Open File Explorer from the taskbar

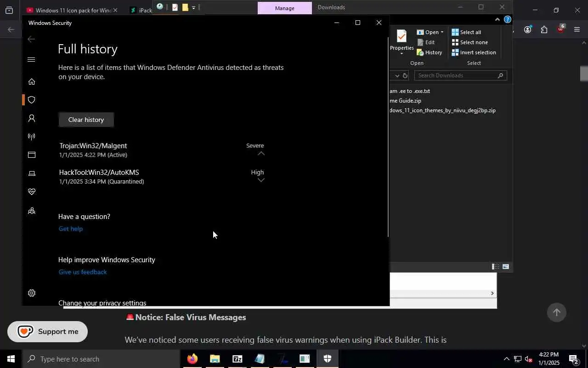215,359
